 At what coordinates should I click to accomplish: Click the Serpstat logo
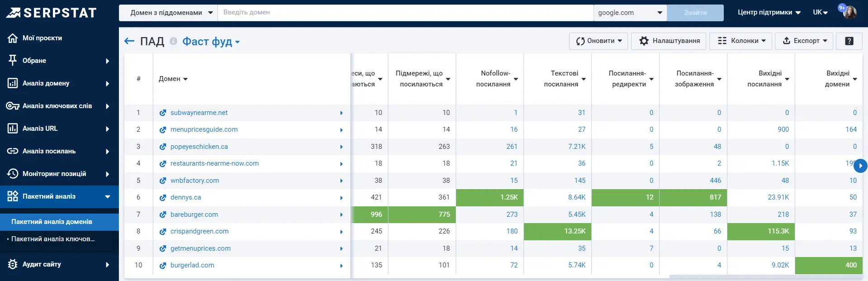pos(51,13)
